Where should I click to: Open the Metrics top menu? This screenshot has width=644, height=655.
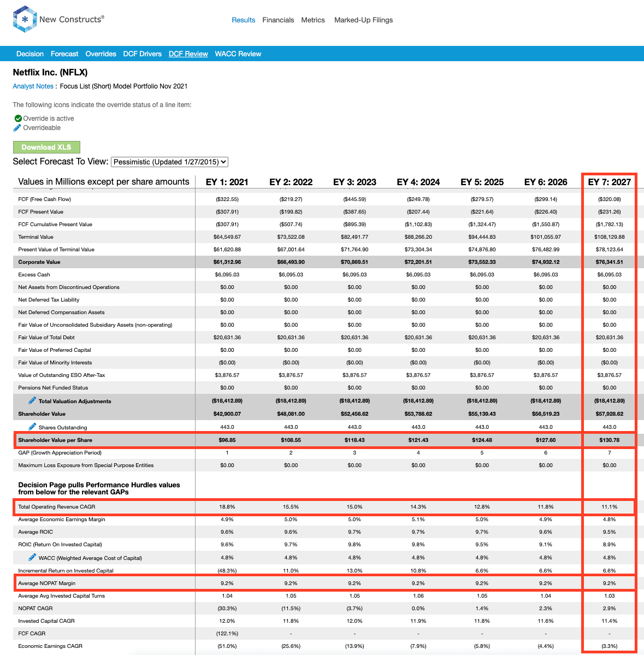pyautogui.click(x=313, y=20)
